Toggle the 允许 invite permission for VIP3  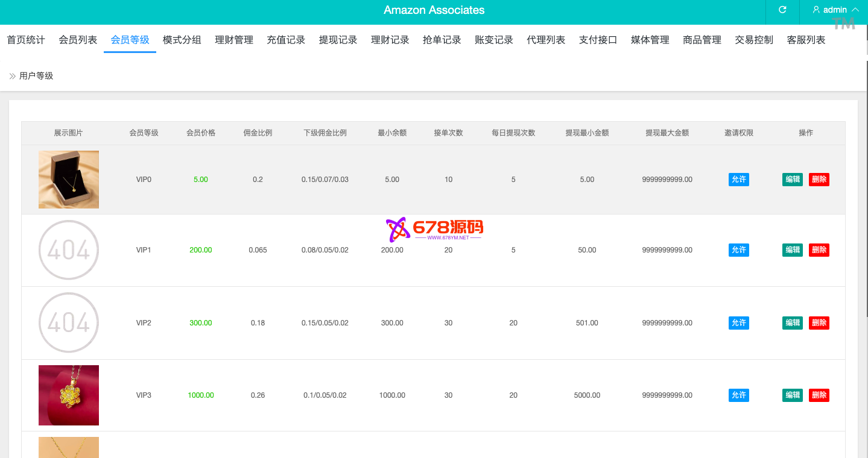pos(738,395)
